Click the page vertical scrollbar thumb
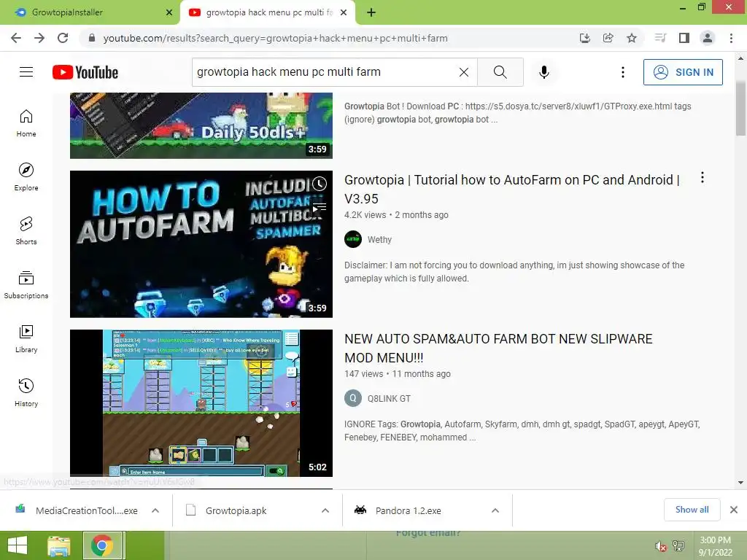Screen dimensions: 747x560 (x=740, y=109)
